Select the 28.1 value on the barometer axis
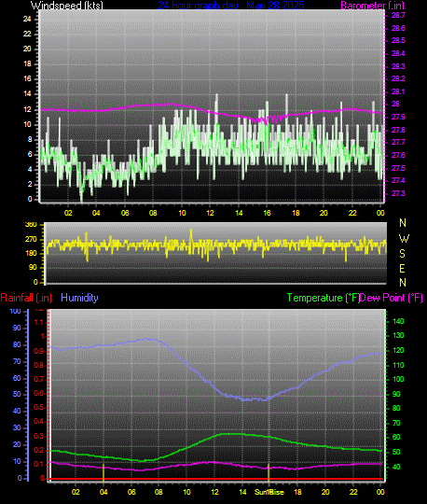Viewport: 427px width, 504px height. pyautogui.click(x=398, y=91)
